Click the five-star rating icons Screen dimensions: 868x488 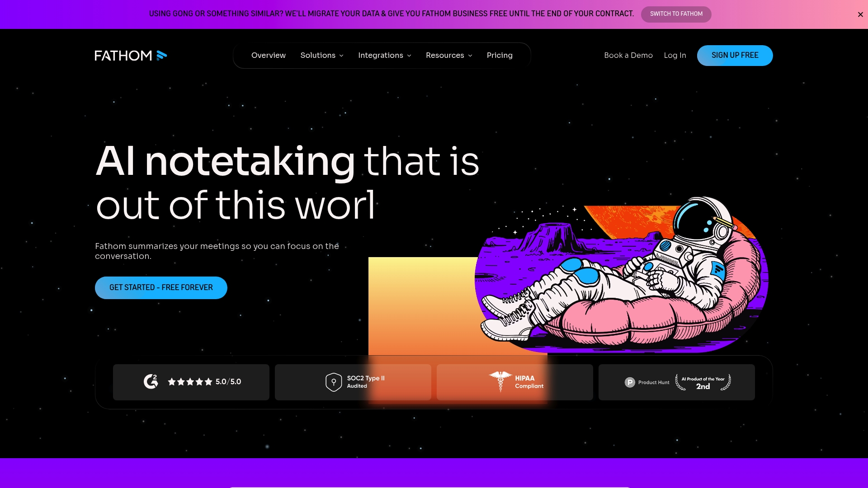click(x=190, y=382)
